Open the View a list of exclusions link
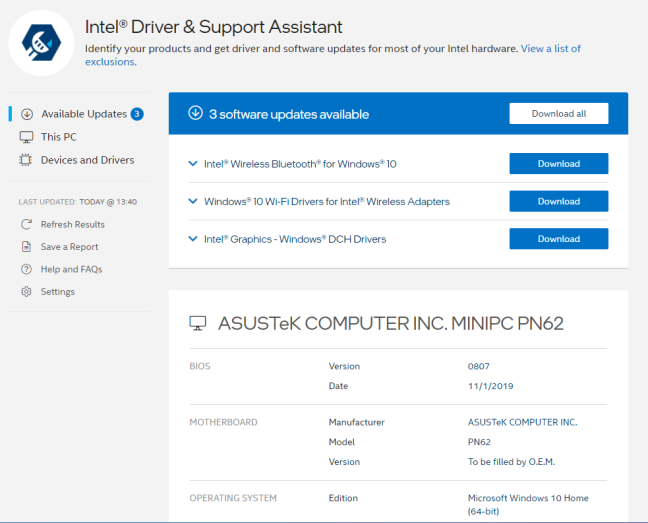 (x=550, y=49)
